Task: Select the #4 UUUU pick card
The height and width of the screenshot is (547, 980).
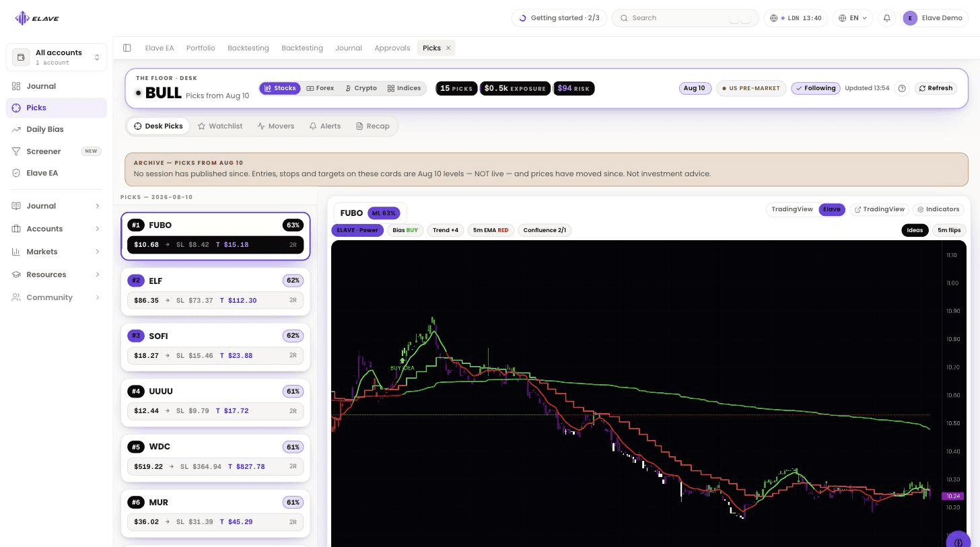Action: coord(215,402)
